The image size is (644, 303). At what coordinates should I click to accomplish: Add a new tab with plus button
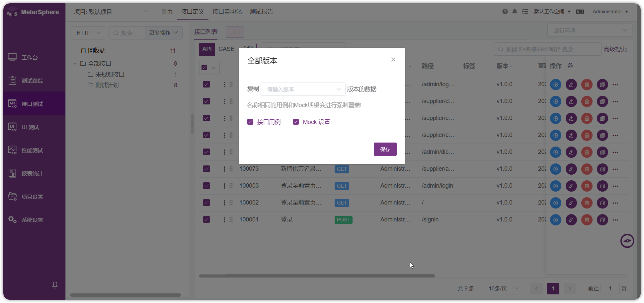point(235,32)
